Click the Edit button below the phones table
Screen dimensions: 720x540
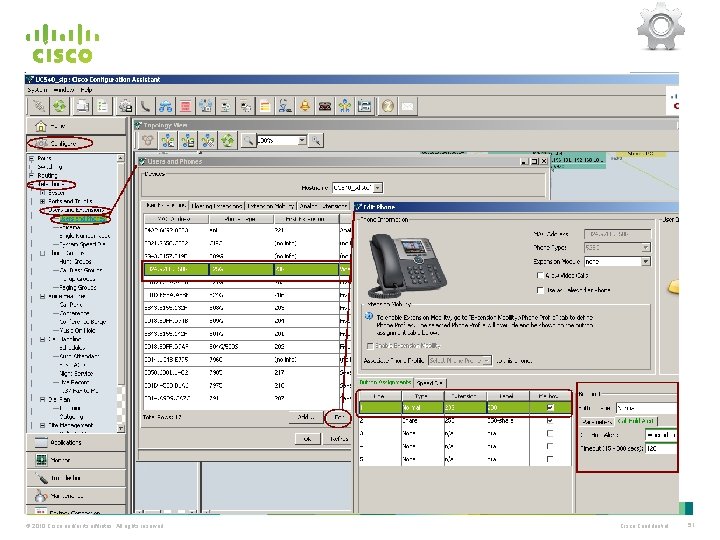pos(338,417)
